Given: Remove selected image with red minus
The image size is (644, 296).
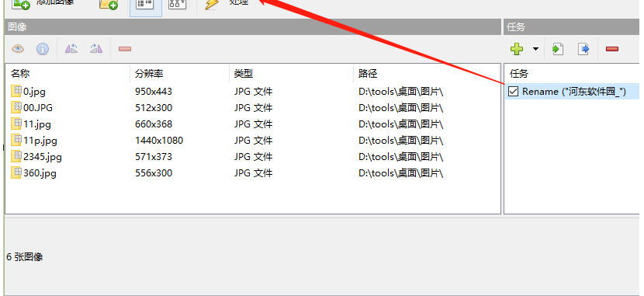Looking at the screenshot, I should [124, 49].
